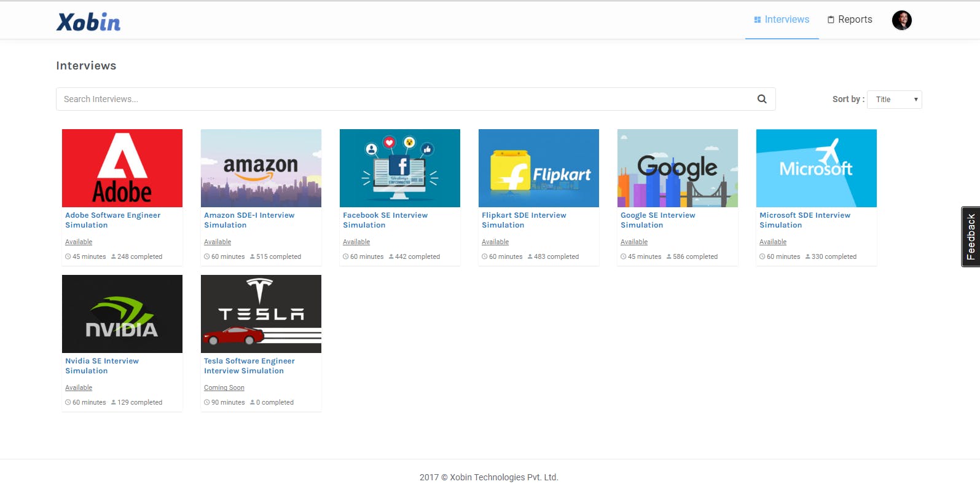
Task: Click Available status under Microsoft card
Action: [x=773, y=242]
